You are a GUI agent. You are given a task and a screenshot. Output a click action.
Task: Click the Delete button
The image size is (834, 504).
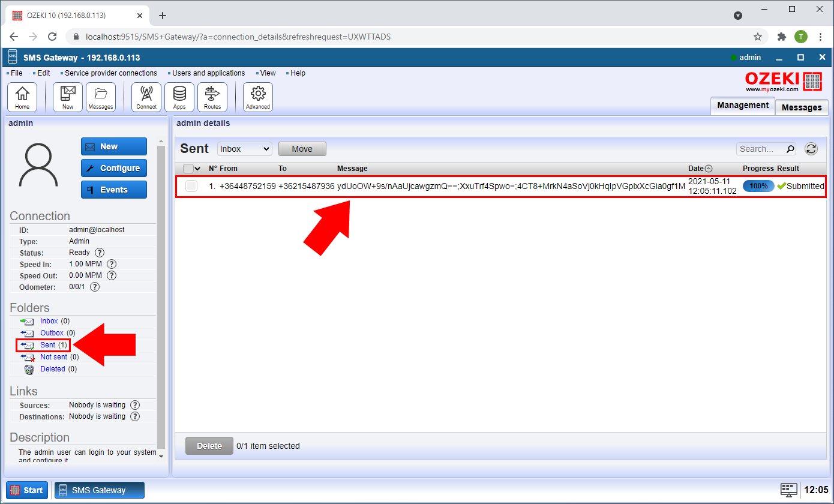(209, 446)
